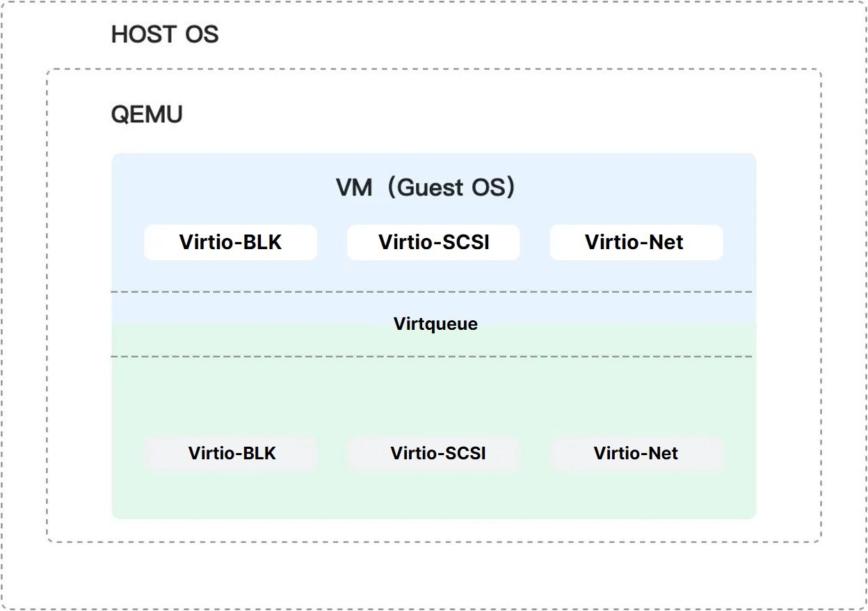The image size is (868, 611).
Task: Click the VM (Guest OS) title
Action: tap(425, 187)
